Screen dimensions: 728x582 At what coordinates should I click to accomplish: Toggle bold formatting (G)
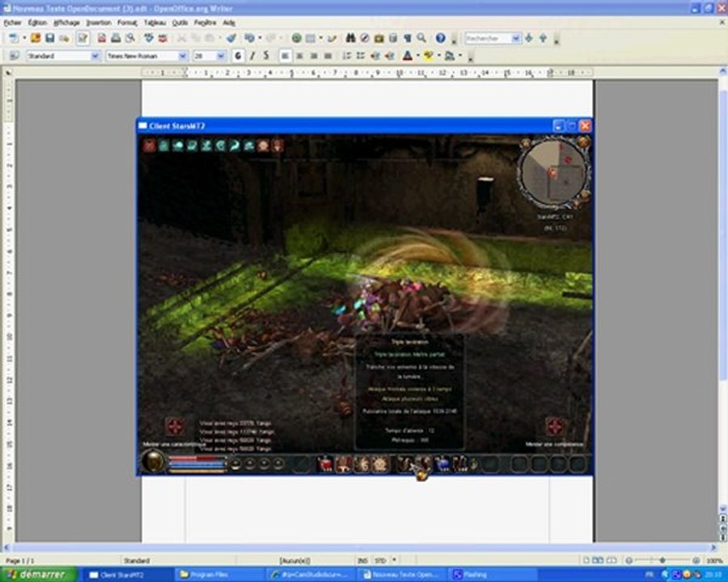[238, 56]
